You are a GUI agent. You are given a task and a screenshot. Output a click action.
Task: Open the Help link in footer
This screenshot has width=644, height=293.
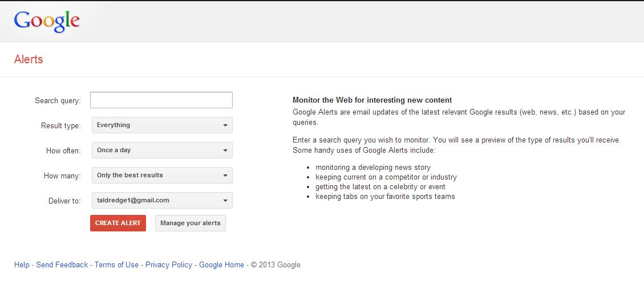click(x=21, y=264)
